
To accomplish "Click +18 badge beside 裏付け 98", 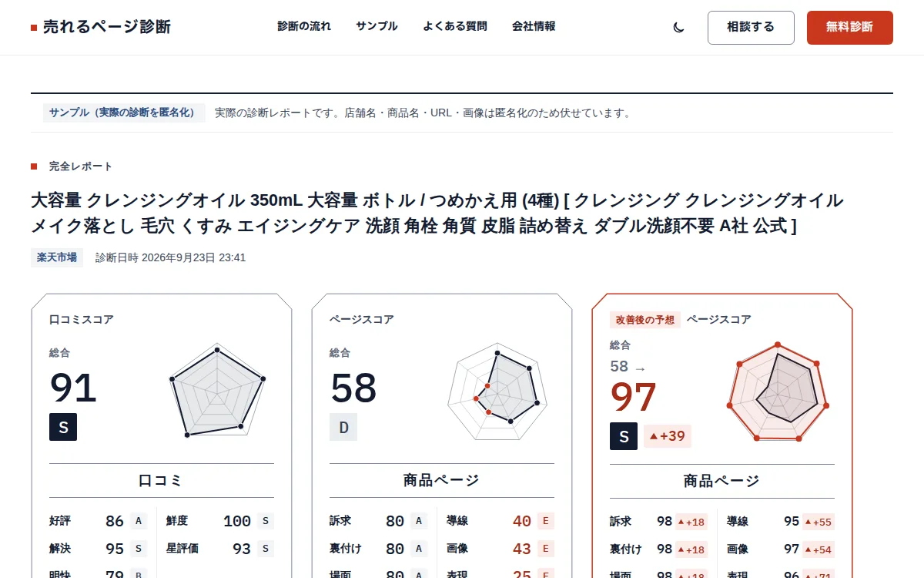I will pyautogui.click(x=691, y=549).
